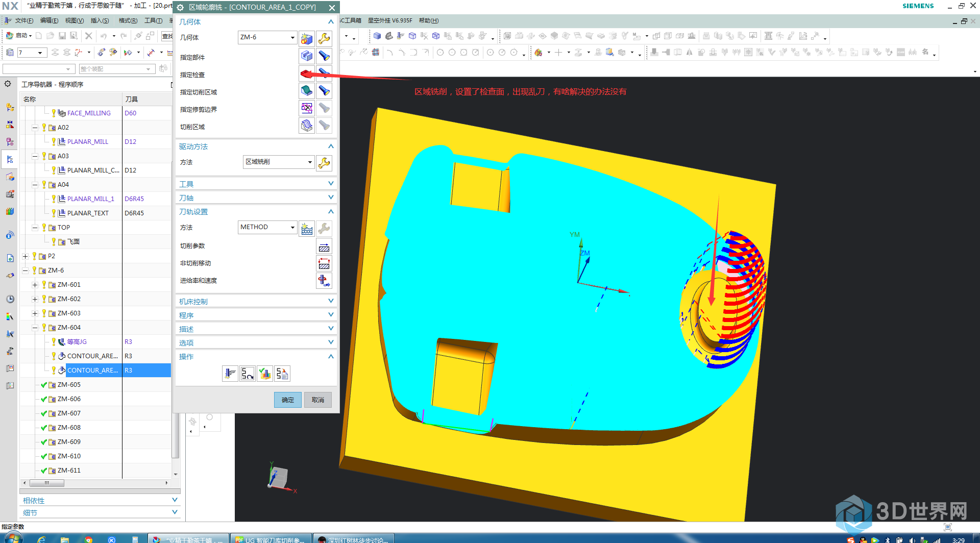Open the 格式(R) menu
980x543 pixels.
pyautogui.click(x=128, y=20)
